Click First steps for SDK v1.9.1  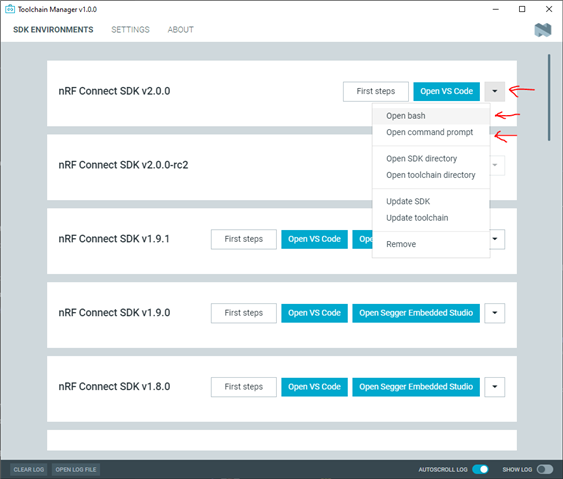(x=243, y=239)
